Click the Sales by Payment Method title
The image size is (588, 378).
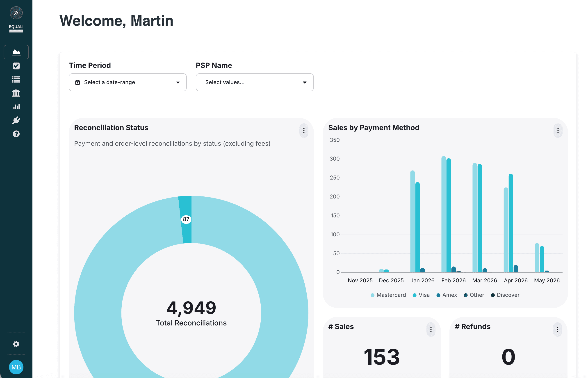[374, 128]
